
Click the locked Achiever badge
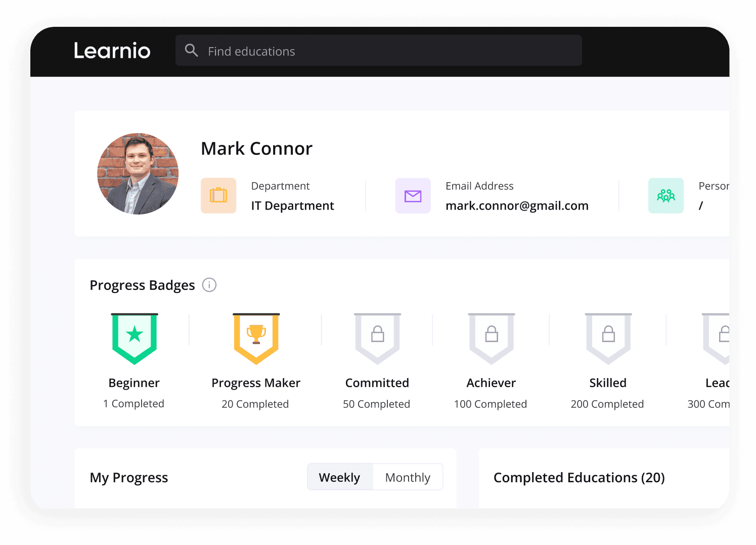(492, 339)
